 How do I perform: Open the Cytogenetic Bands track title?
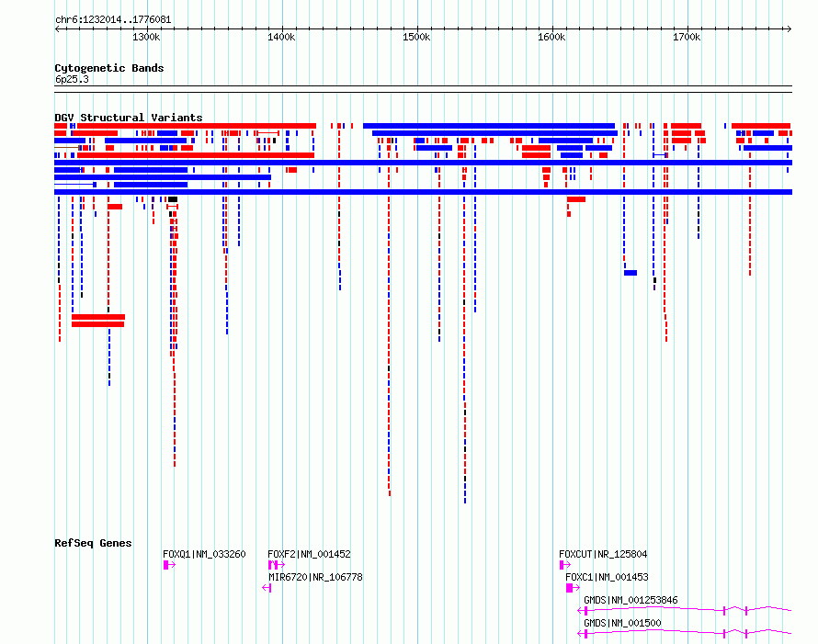(x=109, y=68)
